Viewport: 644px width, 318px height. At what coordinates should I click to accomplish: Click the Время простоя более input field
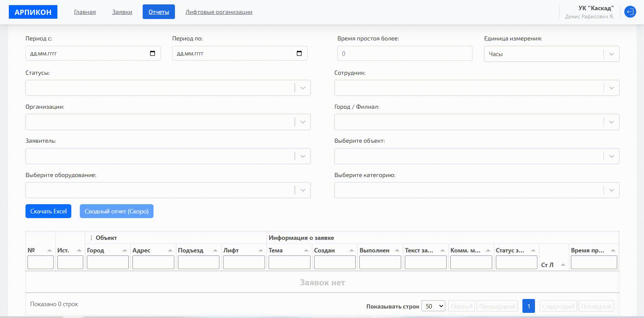coord(405,54)
